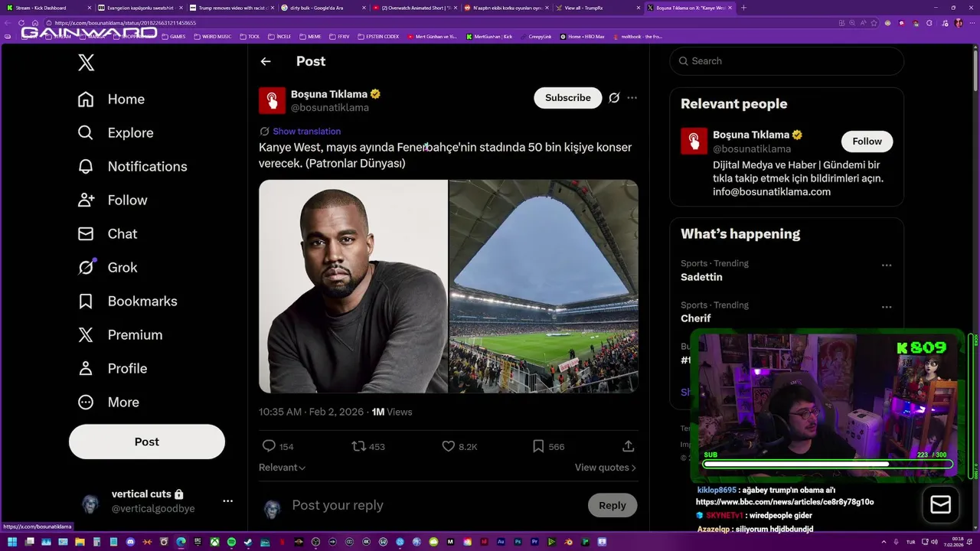980x551 pixels.
Task: Open the EPSTEIN CODEX bookmarks folder
Action: (x=377, y=37)
